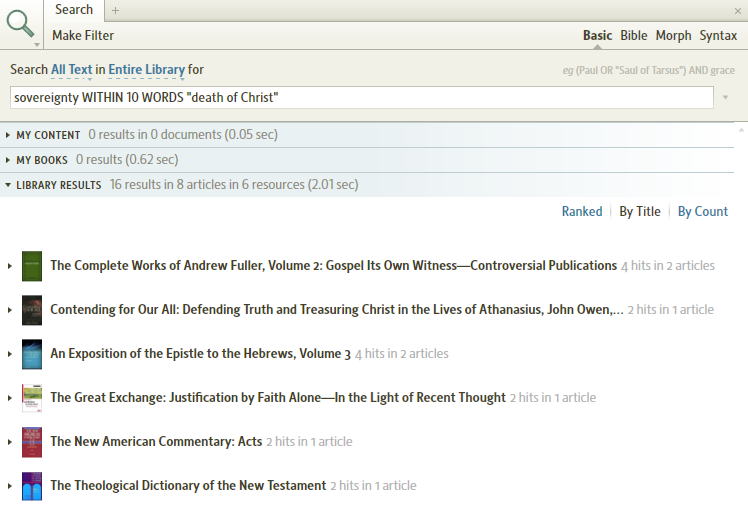
Task: Expand Theological Dictionary of New Testament results
Action: [10, 486]
